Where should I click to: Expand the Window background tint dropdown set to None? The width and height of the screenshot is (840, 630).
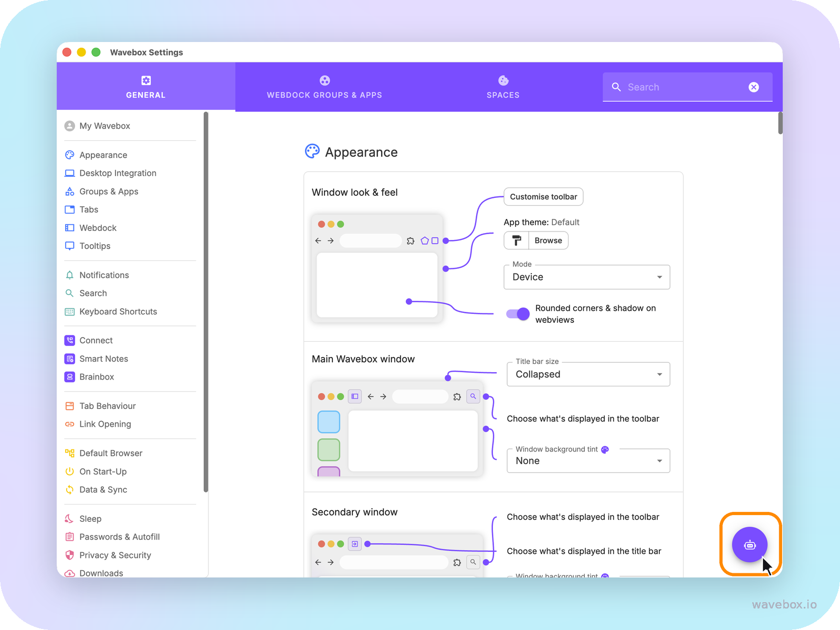[x=589, y=461]
